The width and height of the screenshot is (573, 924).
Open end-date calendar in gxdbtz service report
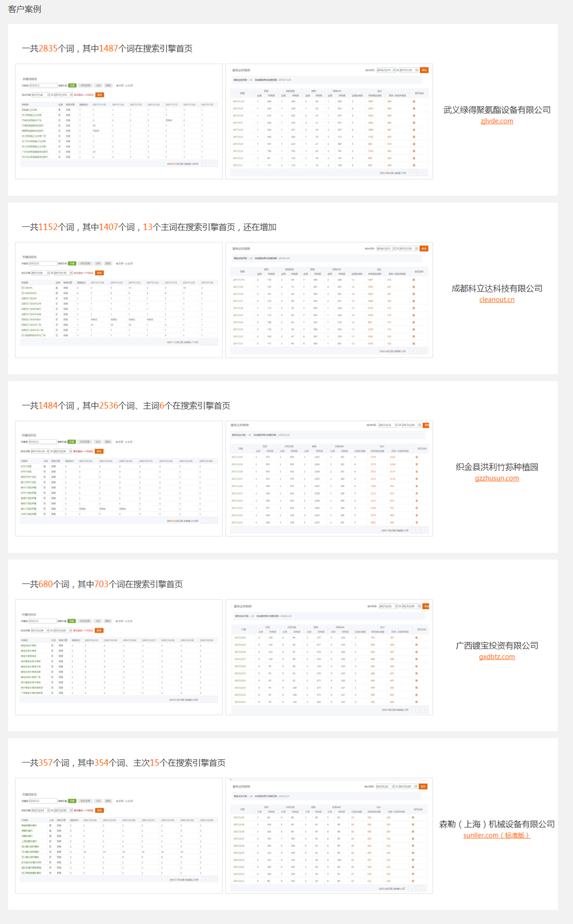(419, 606)
